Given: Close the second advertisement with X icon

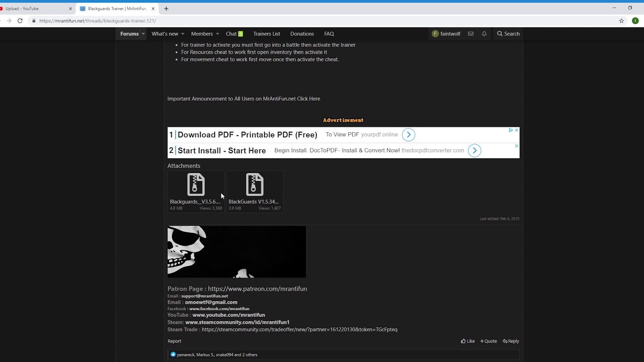Looking at the screenshot, I should tap(516, 146).
